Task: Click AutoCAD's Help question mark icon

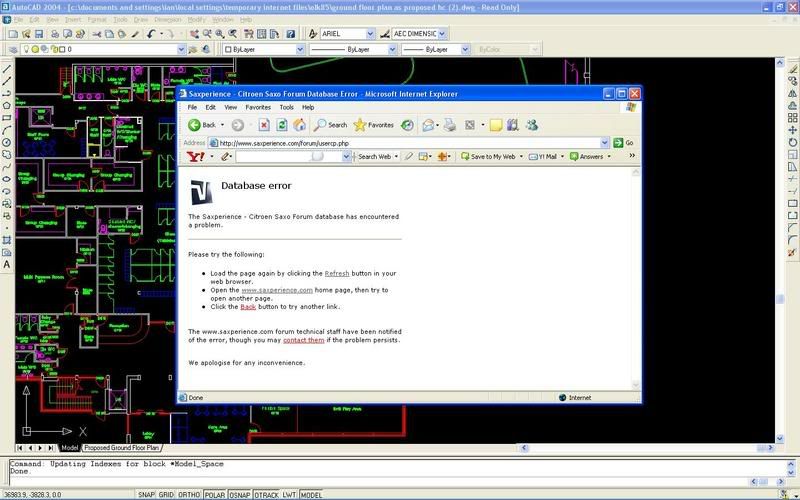Action: tap(290, 34)
